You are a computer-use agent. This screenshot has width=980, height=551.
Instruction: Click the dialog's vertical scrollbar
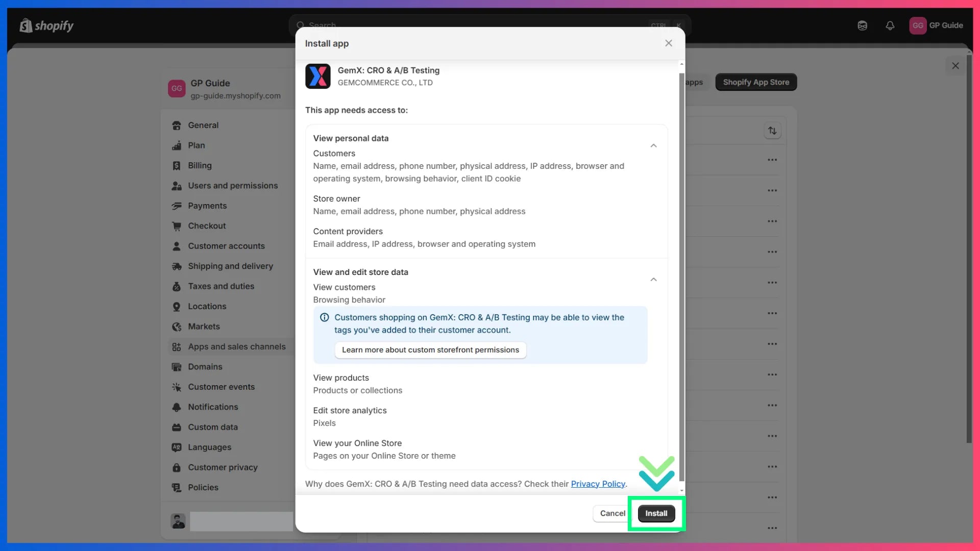click(x=681, y=276)
